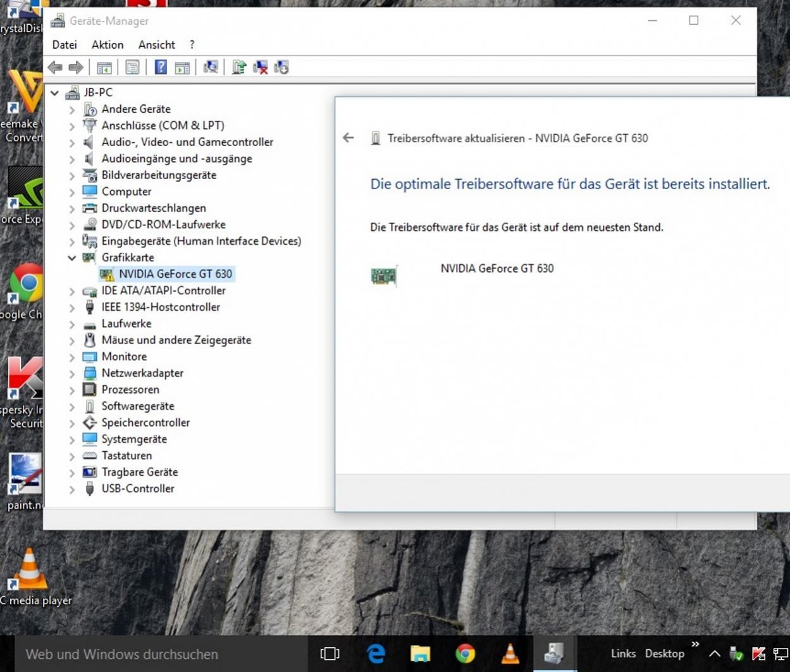Click the blue Help question-mark toolbar icon
Image resolution: width=790 pixels, height=672 pixels.
click(x=161, y=67)
